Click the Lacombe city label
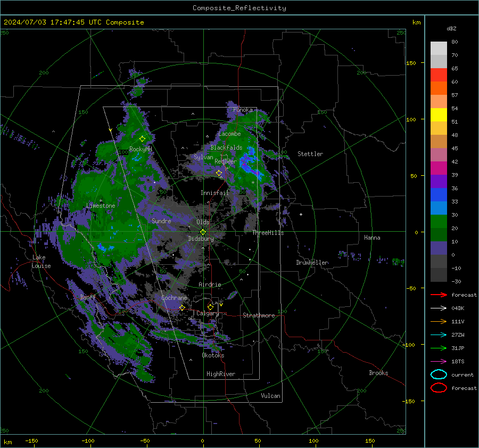 [229, 134]
